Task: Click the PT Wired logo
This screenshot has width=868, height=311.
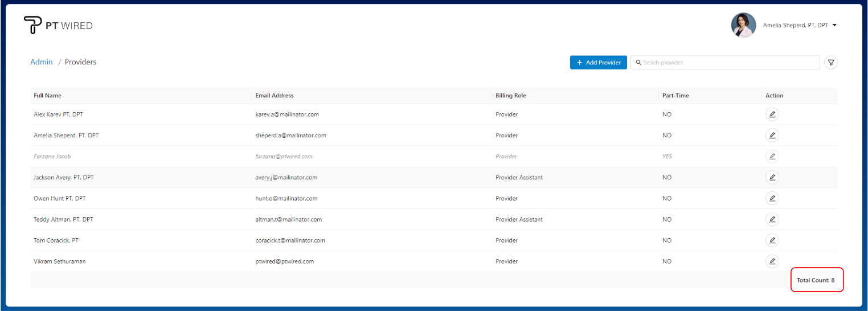Action: click(58, 25)
